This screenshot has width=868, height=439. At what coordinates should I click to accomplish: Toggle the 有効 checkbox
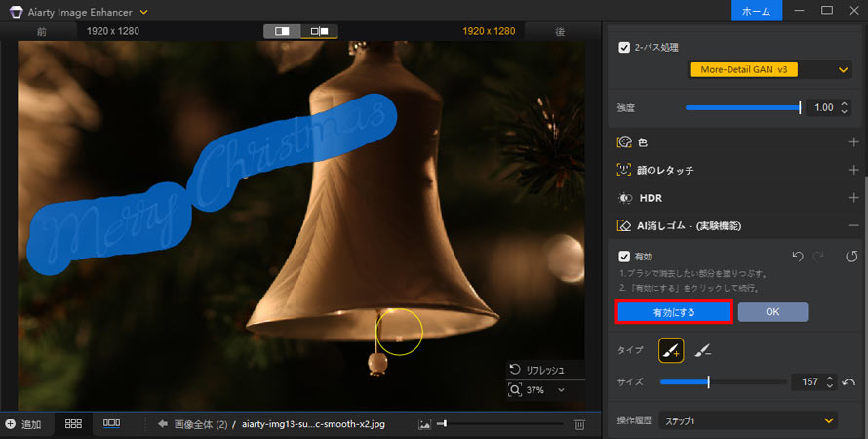[624, 257]
